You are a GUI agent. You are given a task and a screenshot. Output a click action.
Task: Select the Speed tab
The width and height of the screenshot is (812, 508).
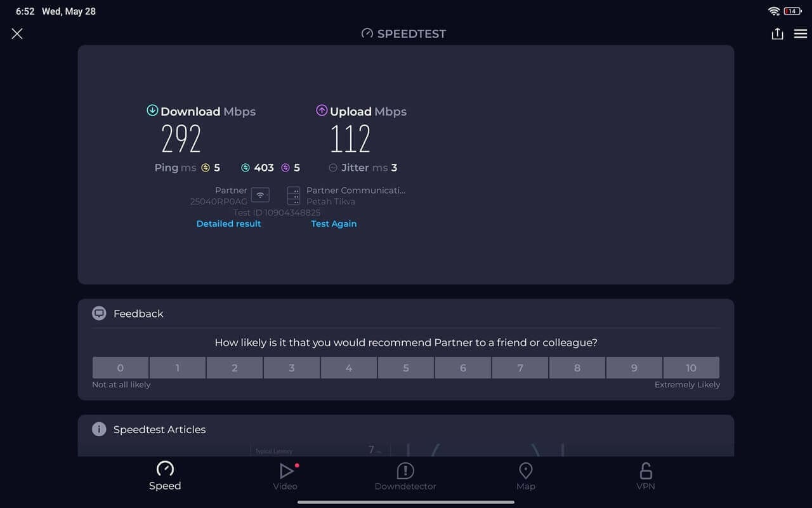[x=165, y=476]
